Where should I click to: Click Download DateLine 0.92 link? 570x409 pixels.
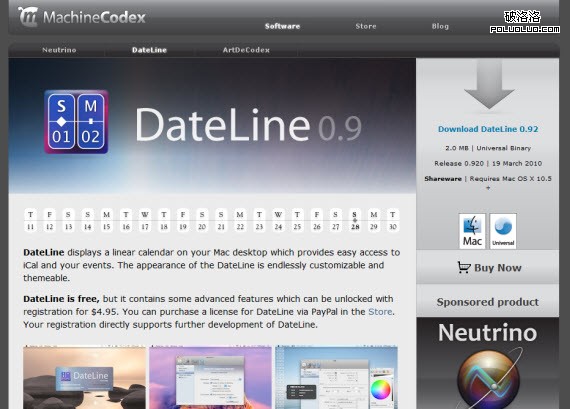(x=488, y=129)
